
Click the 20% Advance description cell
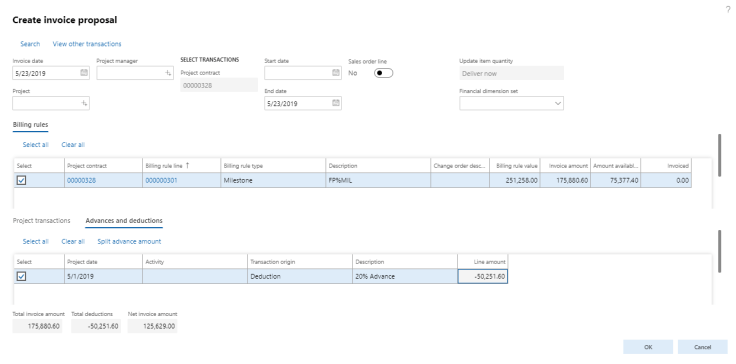coord(405,276)
